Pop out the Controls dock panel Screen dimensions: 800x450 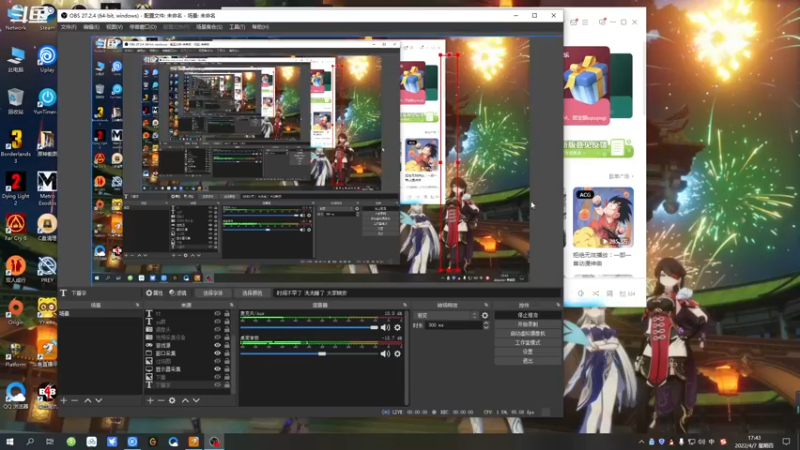557,305
